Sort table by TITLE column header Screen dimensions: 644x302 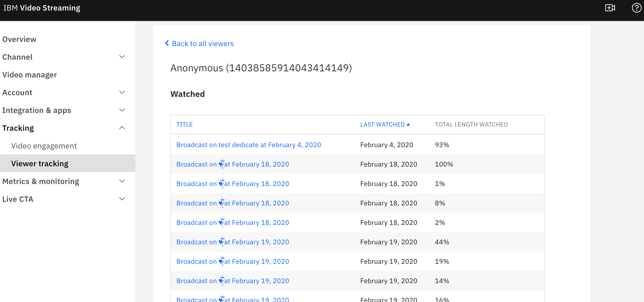184,125
